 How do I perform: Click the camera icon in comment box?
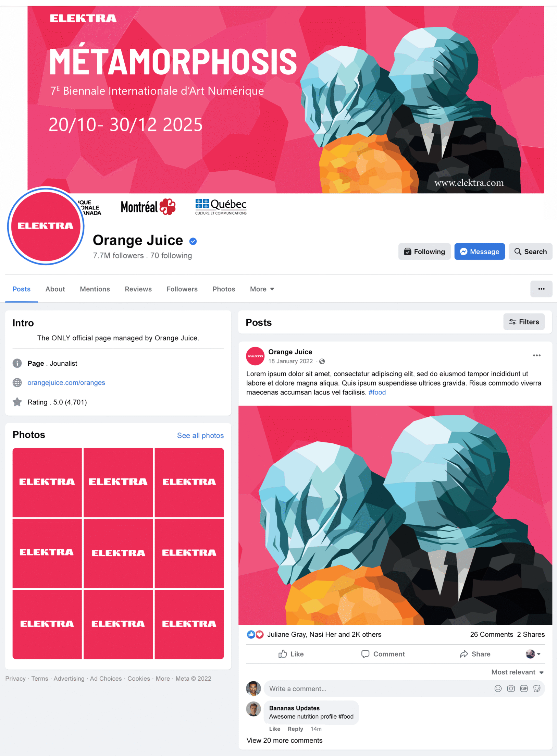(511, 688)
